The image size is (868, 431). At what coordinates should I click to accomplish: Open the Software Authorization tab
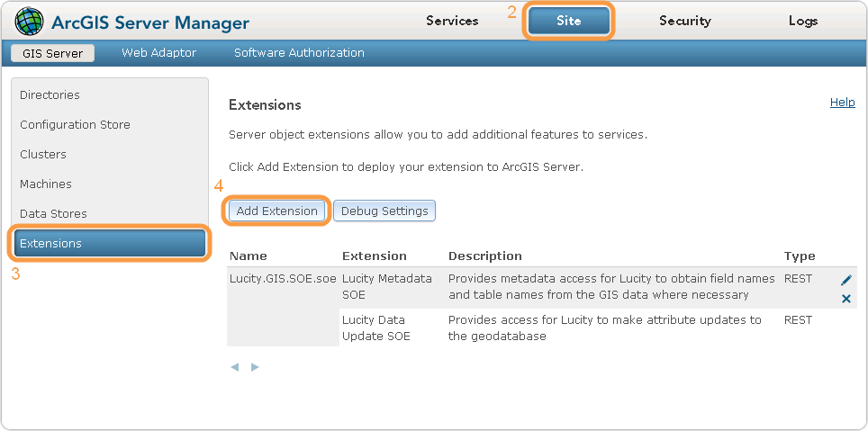(x=299, y=53)
